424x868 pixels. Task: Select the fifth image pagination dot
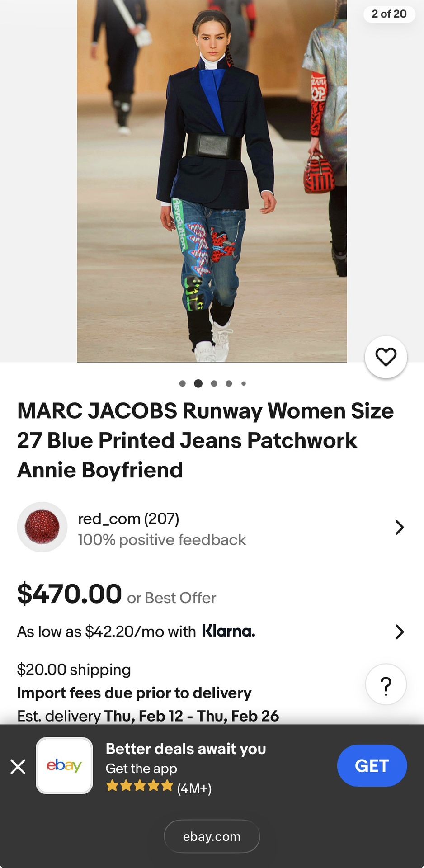(244, 383)
